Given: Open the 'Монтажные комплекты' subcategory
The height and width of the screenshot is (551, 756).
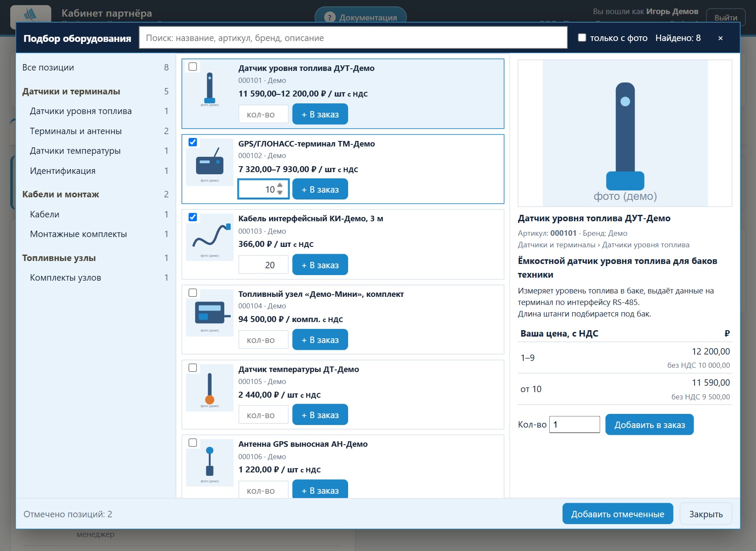Looking at the screenshot, I should tap(96, 234).
